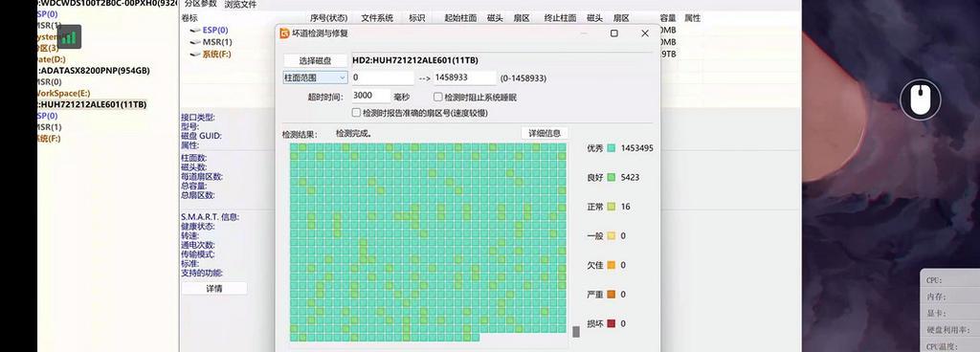Switch to the 浏览文件 tab

(240, 5)
